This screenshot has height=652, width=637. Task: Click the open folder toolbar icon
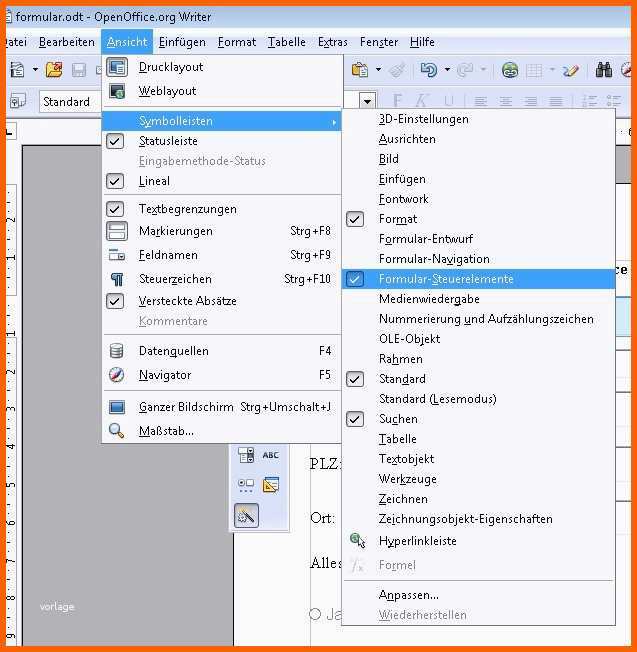point(54,70)
